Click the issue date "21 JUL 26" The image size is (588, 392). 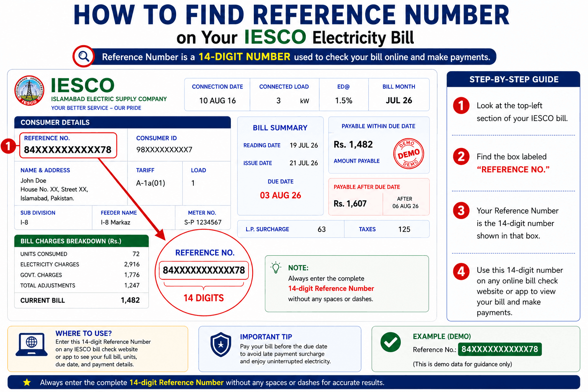coord(304,163)
